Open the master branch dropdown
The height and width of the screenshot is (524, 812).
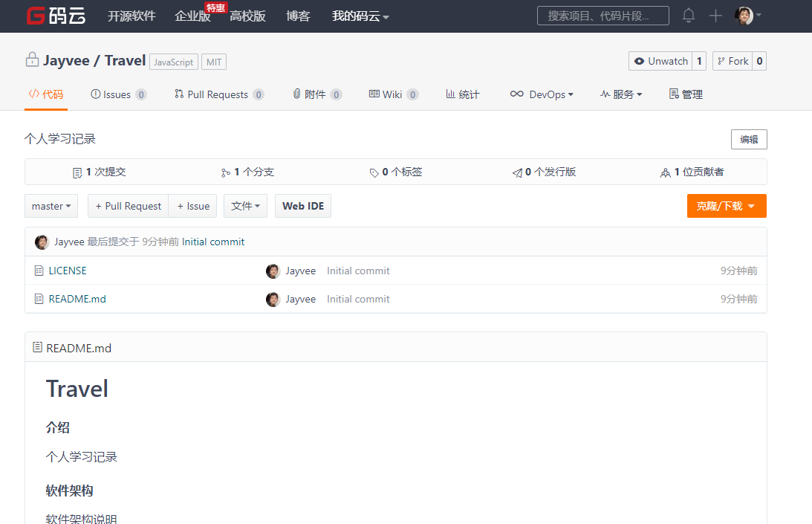[x=51, y=206]
